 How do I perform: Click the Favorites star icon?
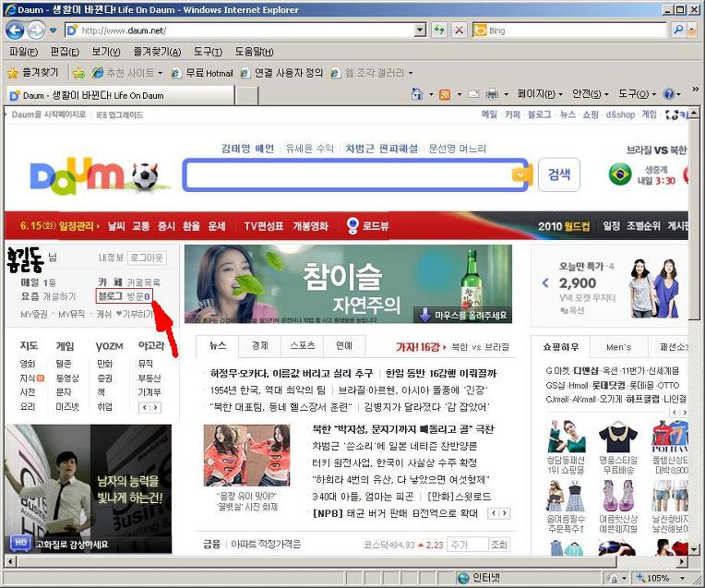coord(13,73)
